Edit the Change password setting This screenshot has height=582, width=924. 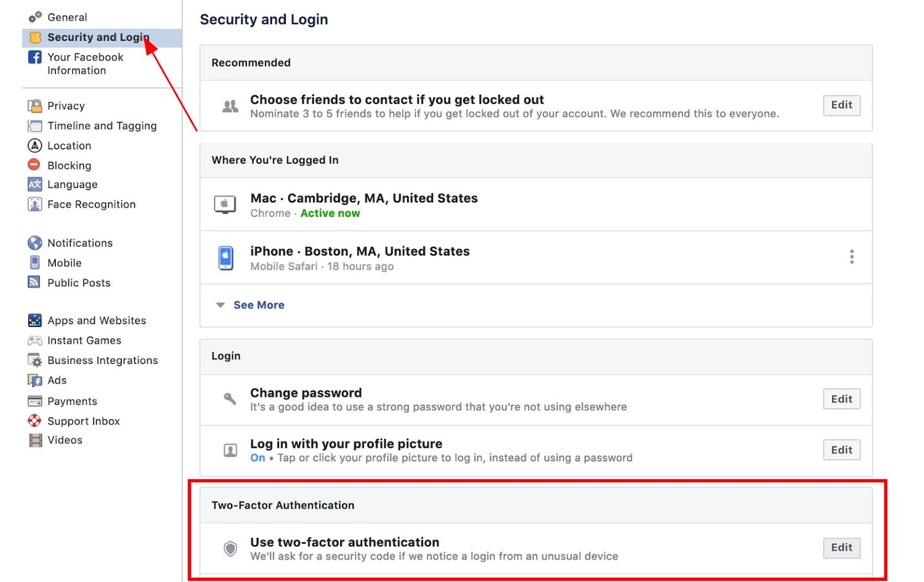coord(841,399)
